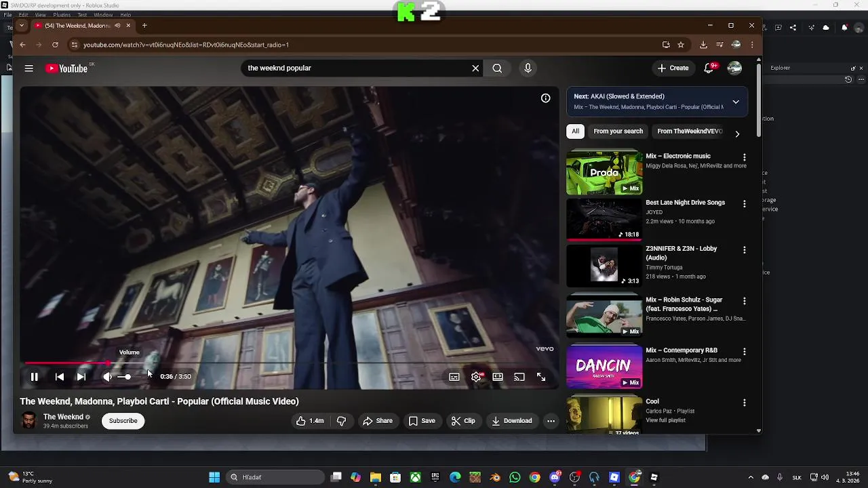Mute the video with speaker icon
868x488 pixels.
click(107, 377)
